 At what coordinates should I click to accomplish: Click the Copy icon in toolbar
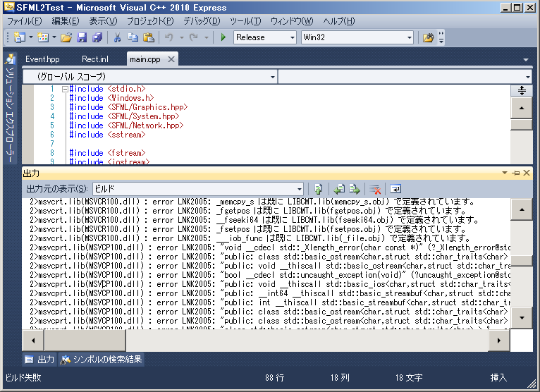tap(133, 37)
